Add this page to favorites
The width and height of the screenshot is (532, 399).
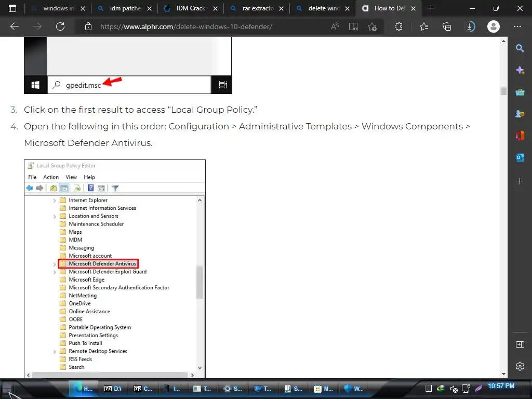[372, 26]
